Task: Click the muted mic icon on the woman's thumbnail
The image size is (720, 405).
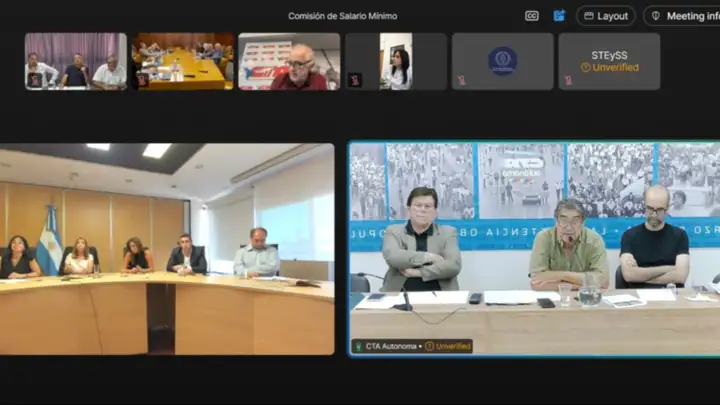Action: pos(355,80)
